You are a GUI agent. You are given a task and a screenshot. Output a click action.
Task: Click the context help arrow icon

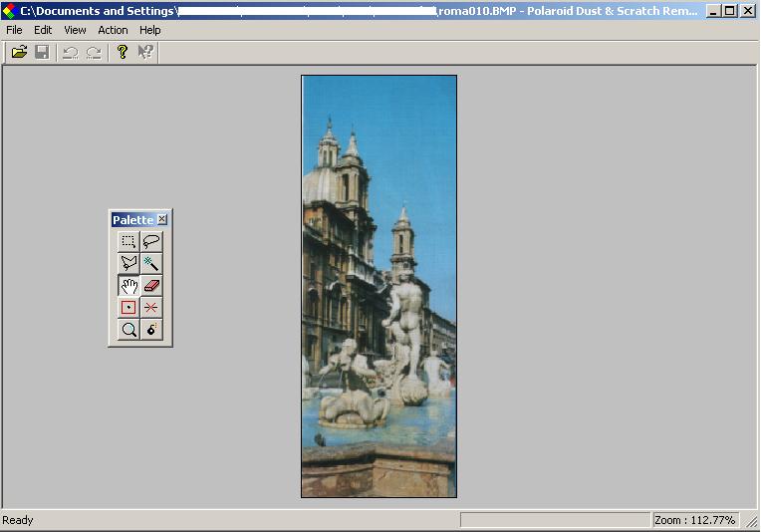(x=145, y=52)
